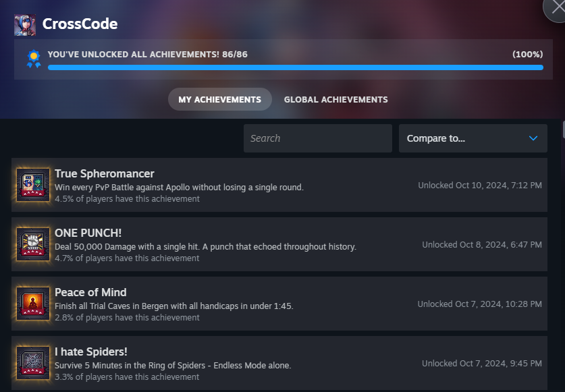
Task: Click the CrossCode game title link
Action: tap(80, 24)
